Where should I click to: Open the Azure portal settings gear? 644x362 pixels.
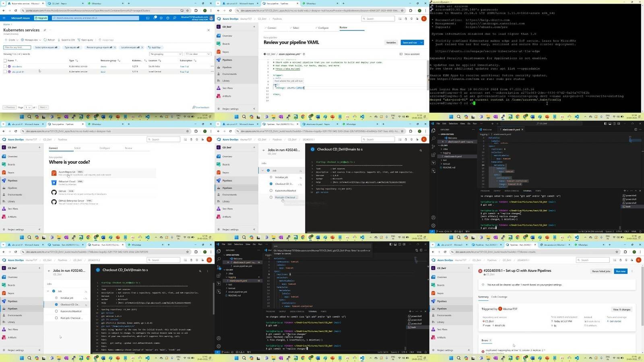tap(161, 18)
